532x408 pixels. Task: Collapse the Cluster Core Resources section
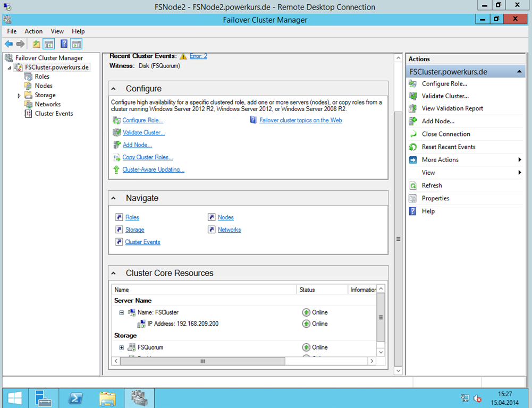(114, 274)
